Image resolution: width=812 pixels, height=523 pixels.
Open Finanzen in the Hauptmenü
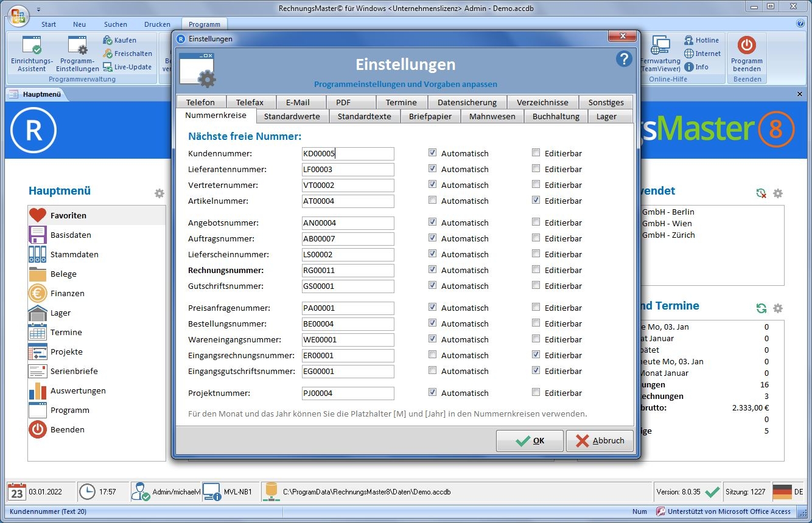[97, 293]
